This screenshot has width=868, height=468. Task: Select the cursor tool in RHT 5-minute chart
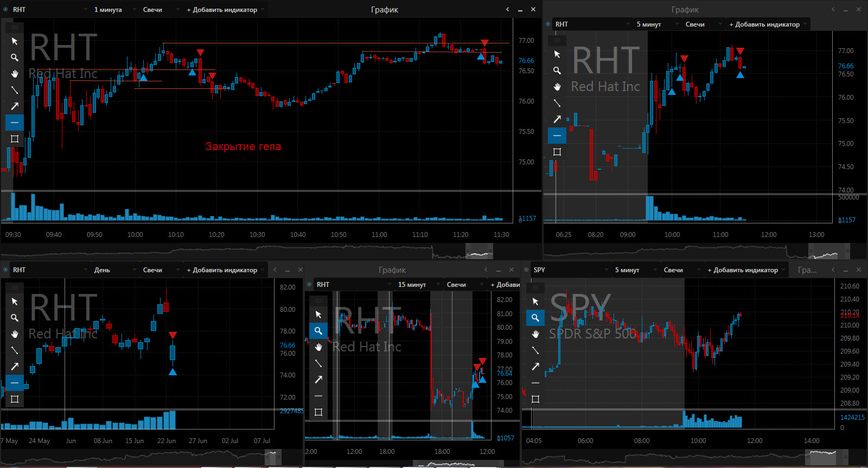557,54
